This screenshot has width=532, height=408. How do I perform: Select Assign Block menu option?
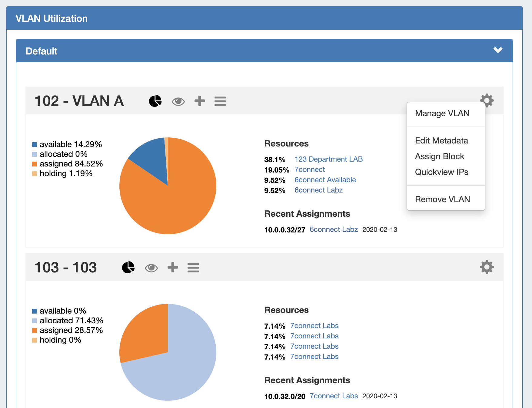[439, 156]
